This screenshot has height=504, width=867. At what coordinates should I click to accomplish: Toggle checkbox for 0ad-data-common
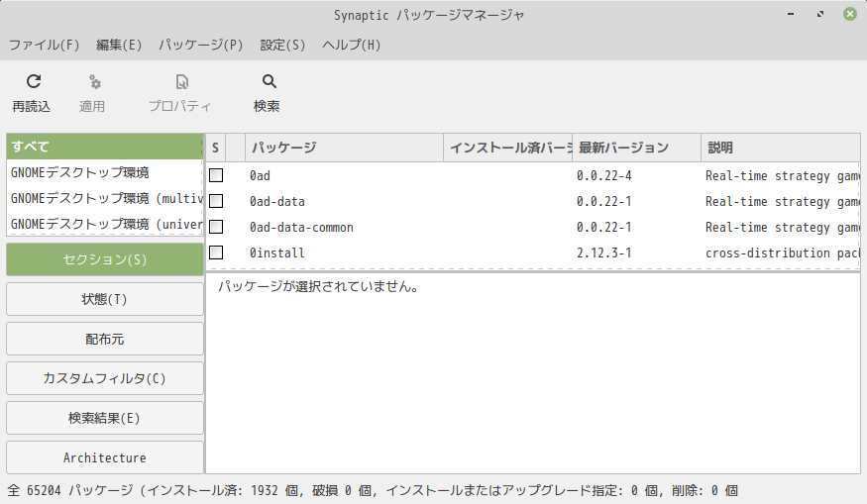(216, 227)
